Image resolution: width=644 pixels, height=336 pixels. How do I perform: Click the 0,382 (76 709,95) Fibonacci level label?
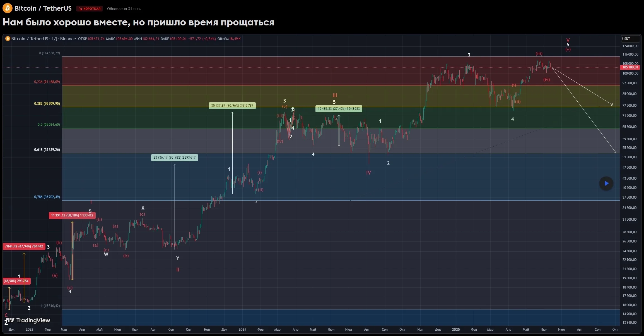[47, 104]
